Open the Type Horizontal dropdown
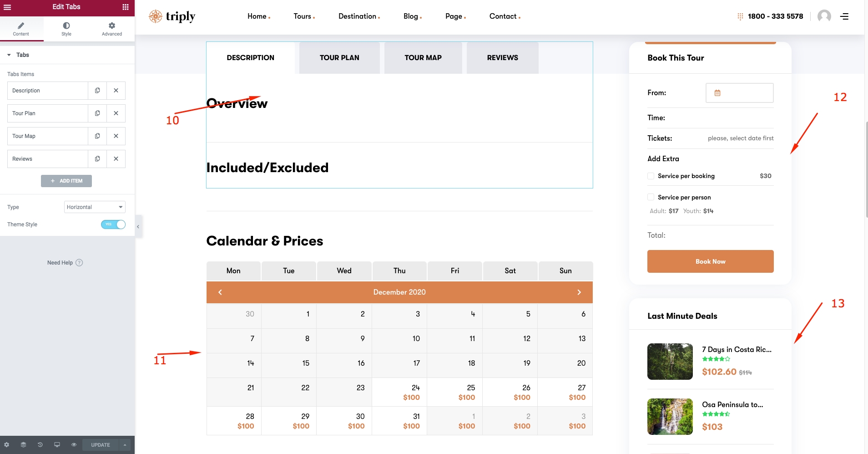Screen dimensions: 868x454 point(95,207)
